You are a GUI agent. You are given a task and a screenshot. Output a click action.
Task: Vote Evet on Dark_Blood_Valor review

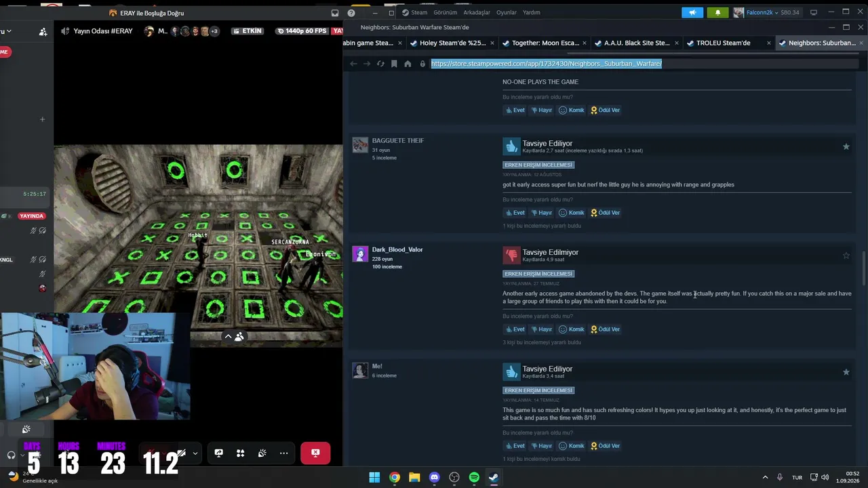(515, 329)
